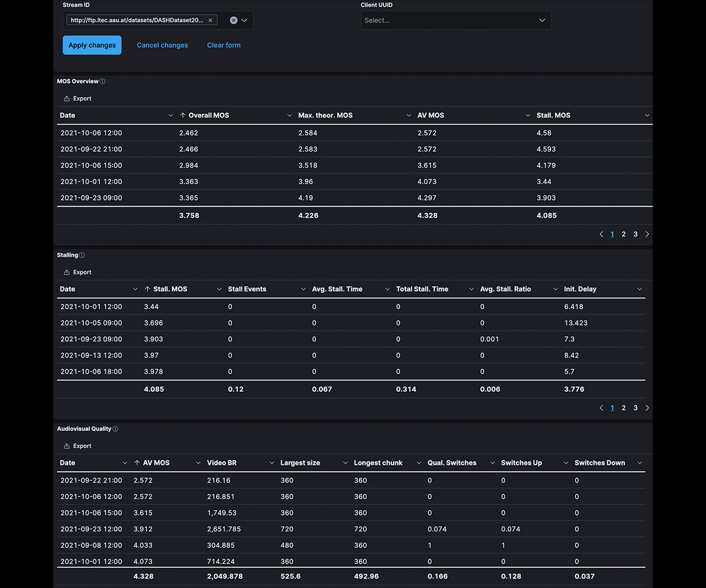The height and width of the screenshot is (588, 706).
Task: Select page 3 in Stalling pagination
Action: pyautogui.click(x=635, y=408)
